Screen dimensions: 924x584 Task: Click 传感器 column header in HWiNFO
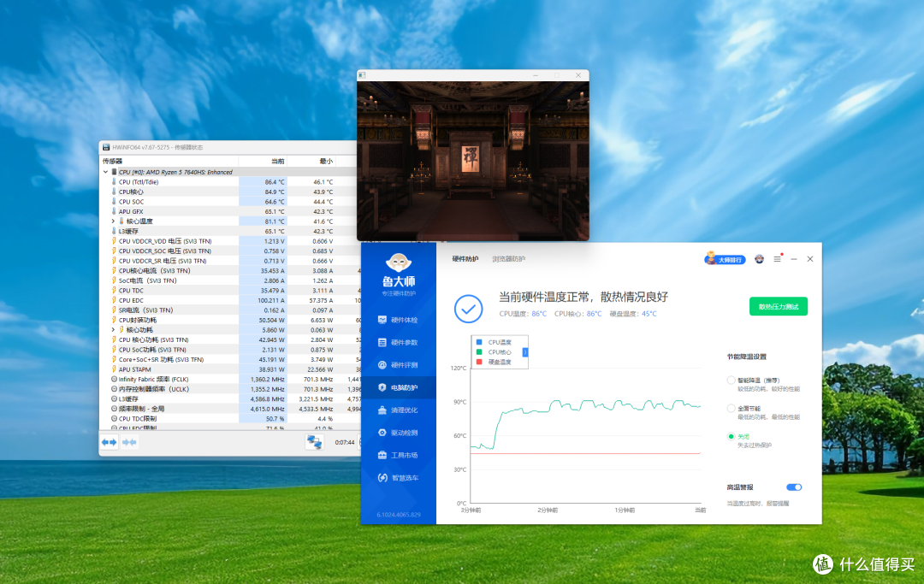point(112,161)
